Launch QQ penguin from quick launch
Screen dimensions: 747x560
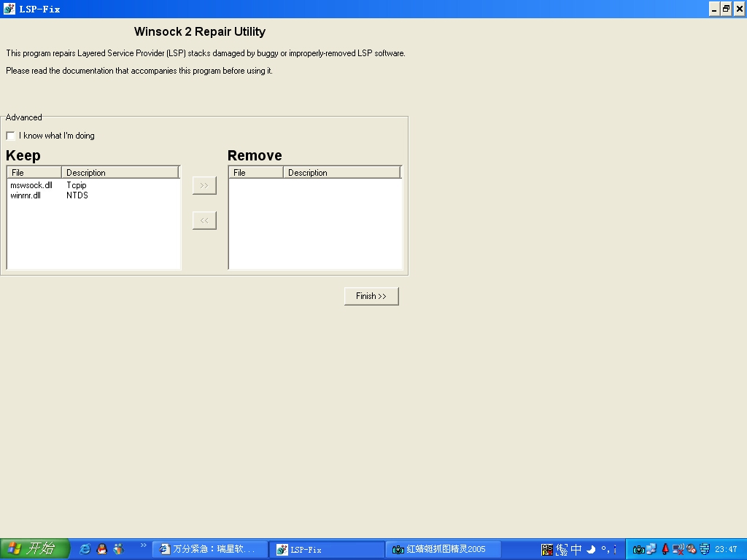pos(101,549)
